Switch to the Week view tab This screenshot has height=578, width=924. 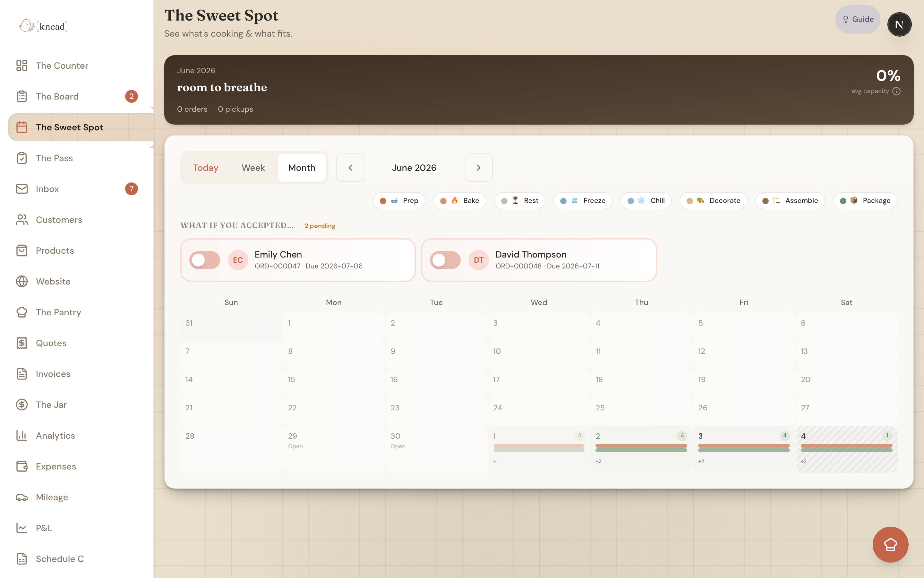tap(253, 167)
